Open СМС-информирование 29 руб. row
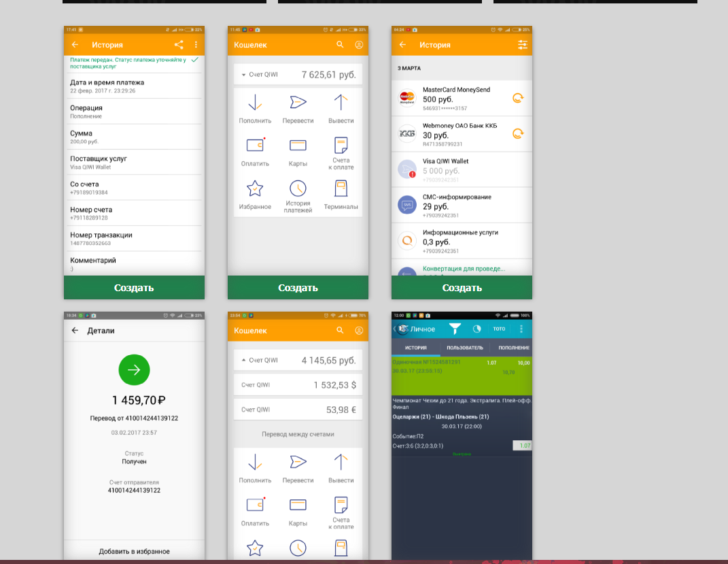 click(462, 205)
